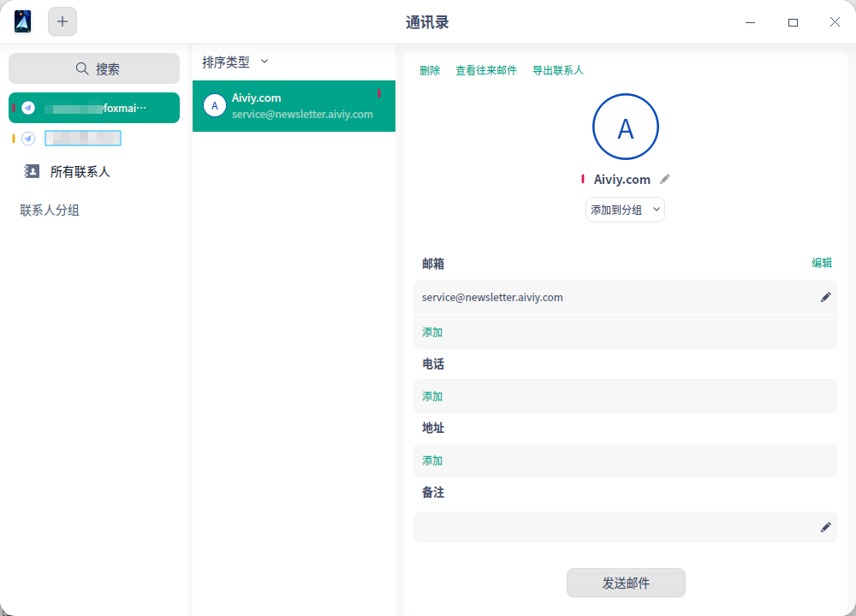Click the pencil icon in 备注 field
This screenshot has width=856, height=616.
click(825, 527)
